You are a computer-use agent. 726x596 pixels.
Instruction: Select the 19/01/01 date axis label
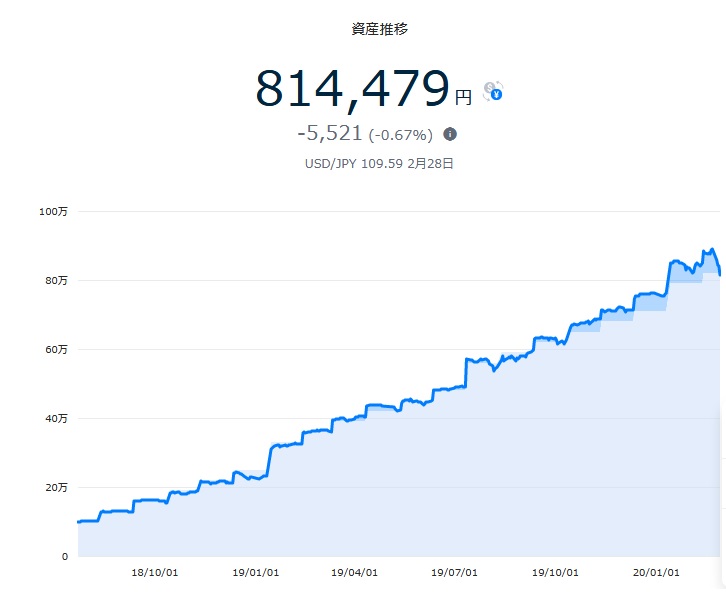(x=256, y=572)
